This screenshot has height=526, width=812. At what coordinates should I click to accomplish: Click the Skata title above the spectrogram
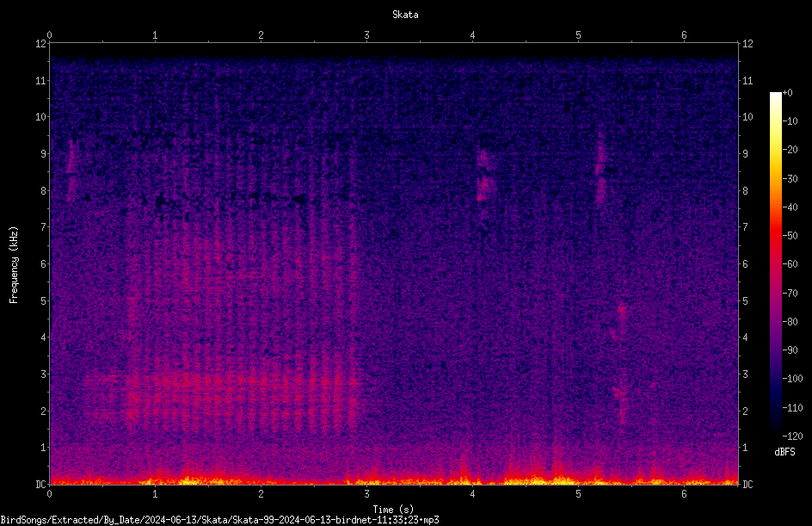(405, 15)
